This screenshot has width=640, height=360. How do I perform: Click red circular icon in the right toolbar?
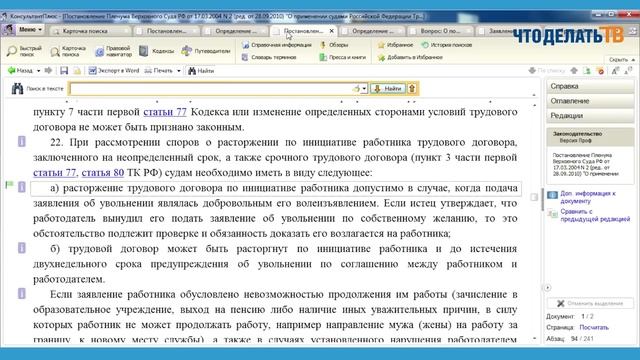point(600,71)
